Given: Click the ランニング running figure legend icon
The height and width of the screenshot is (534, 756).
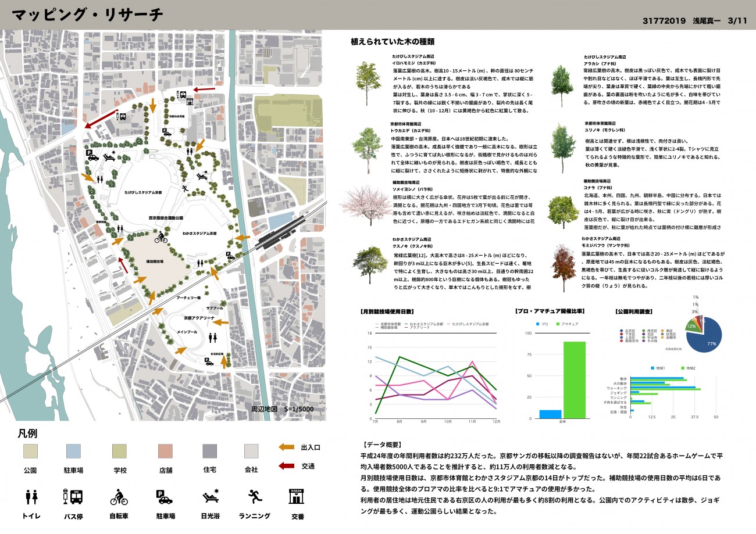Looking at the screenshot, I should point(255,496).
